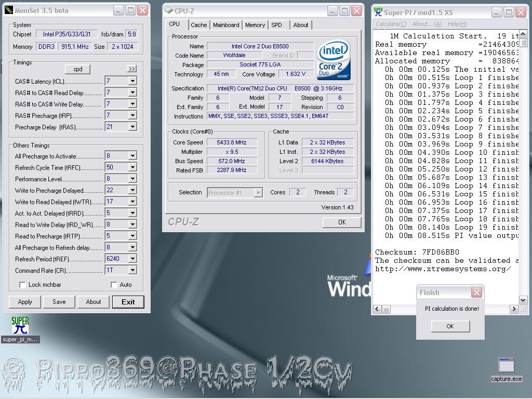Open the Read to Write Delay dropdown
Screen dimensions: 532x399
coord(132,224)
